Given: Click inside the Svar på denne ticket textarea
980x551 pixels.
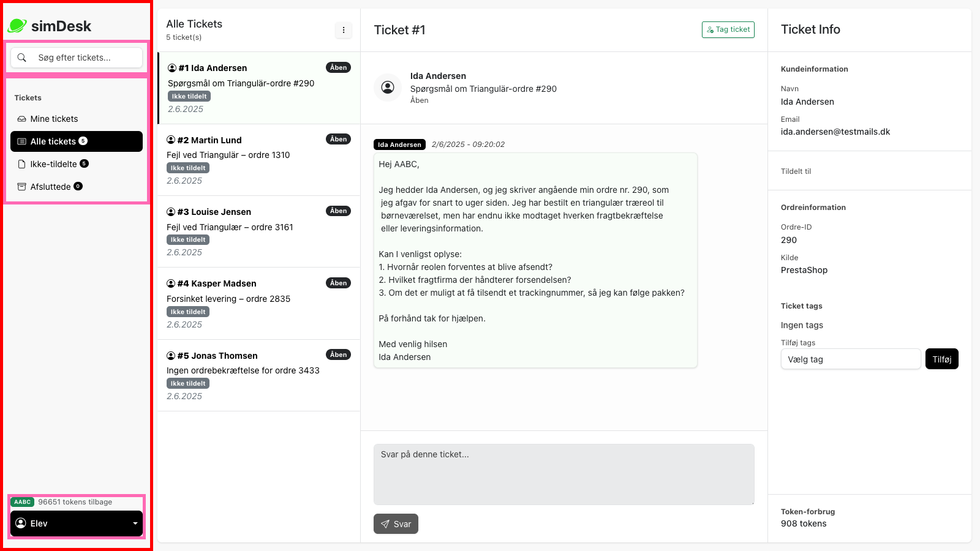Looking at the screenshot, I should pyautogui.click(x=563, y=474).
